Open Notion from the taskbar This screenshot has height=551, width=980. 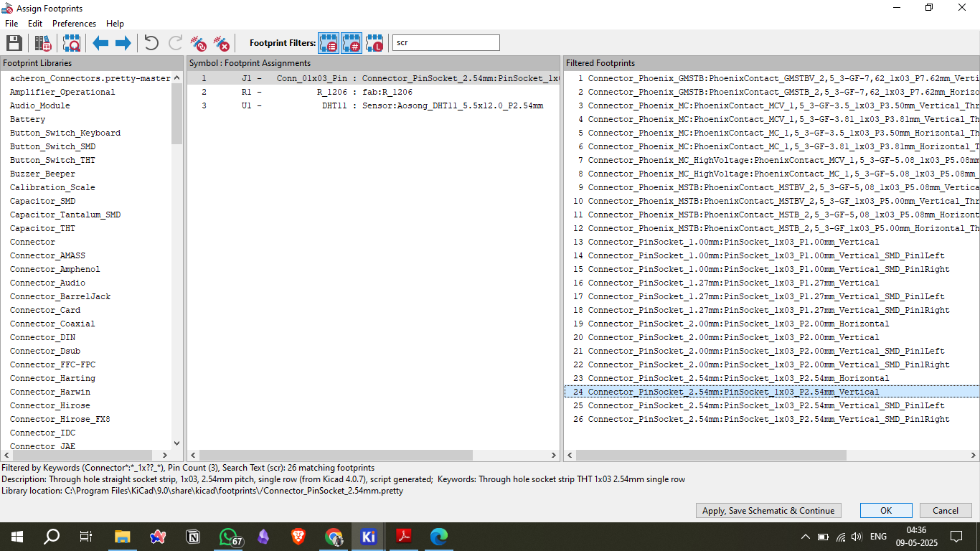[x=193, y=537]
